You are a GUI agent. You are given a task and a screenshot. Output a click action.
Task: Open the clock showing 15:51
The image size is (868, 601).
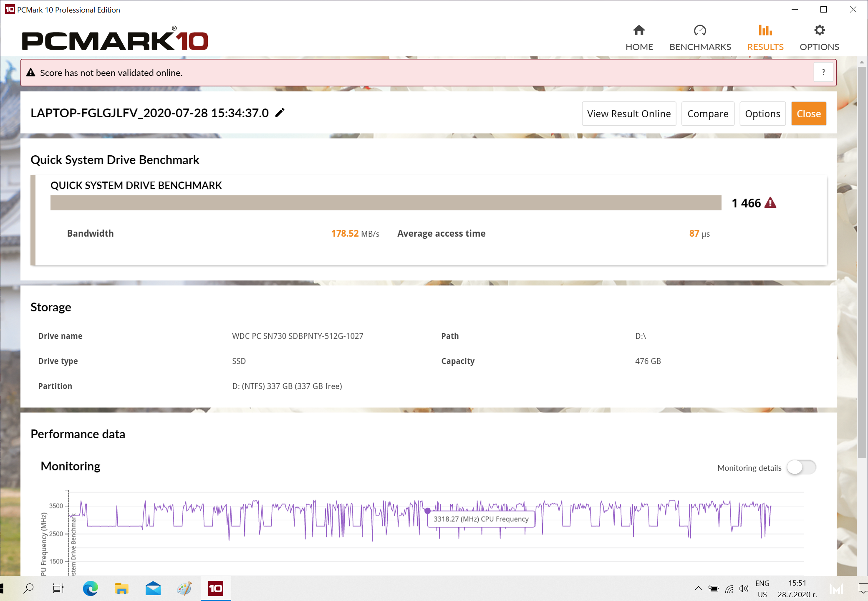[x=797, y=588]
